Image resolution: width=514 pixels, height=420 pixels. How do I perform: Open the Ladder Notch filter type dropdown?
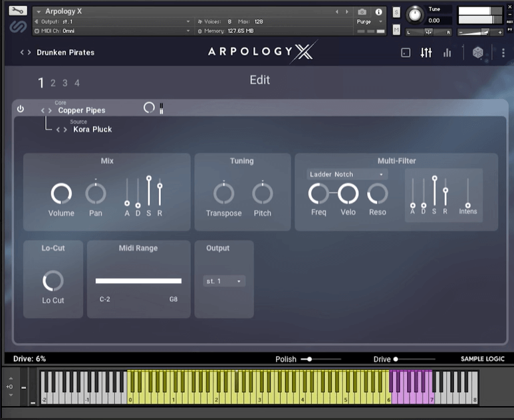tap(346, 174)
